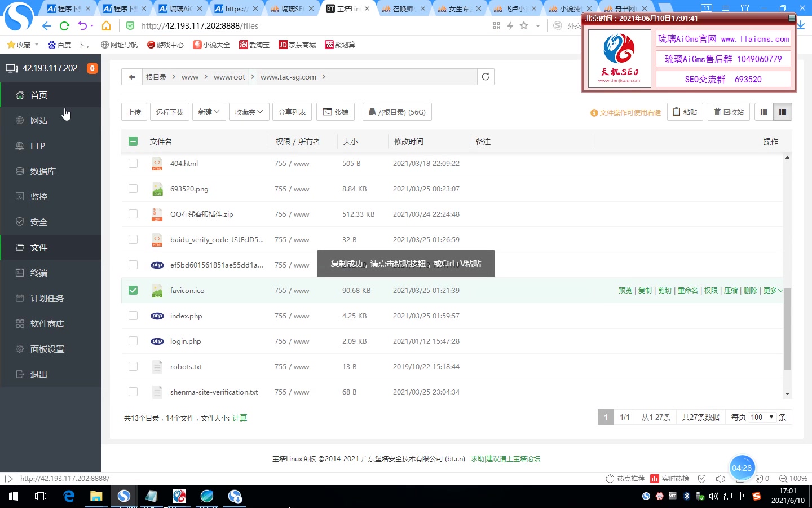812x508 pixels.
Task: Switch to grid view icon
Action: click(764, 112)
